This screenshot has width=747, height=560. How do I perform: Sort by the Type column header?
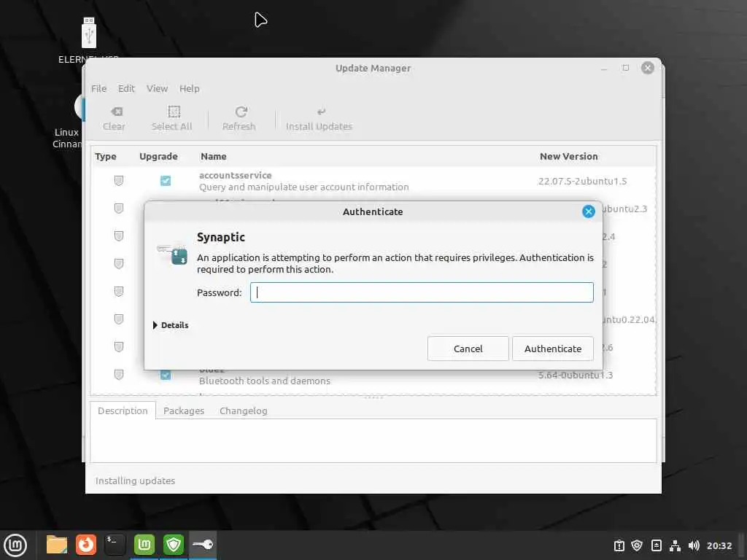(106, 156)
